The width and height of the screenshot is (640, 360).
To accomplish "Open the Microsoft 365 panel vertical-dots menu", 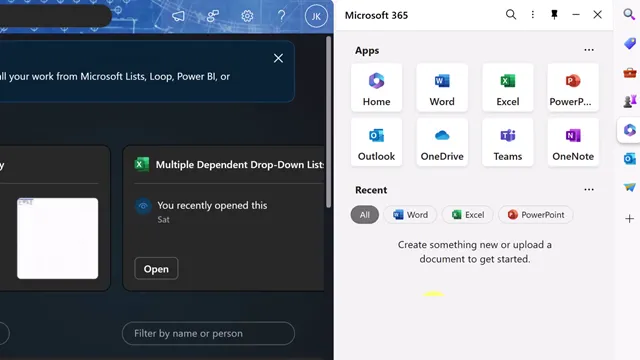I will pos(533,15).
